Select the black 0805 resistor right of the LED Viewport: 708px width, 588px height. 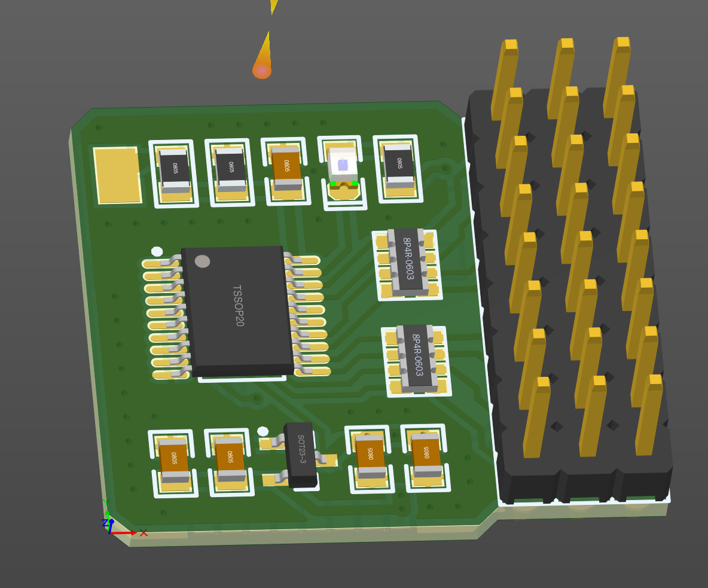coord(399,166)
